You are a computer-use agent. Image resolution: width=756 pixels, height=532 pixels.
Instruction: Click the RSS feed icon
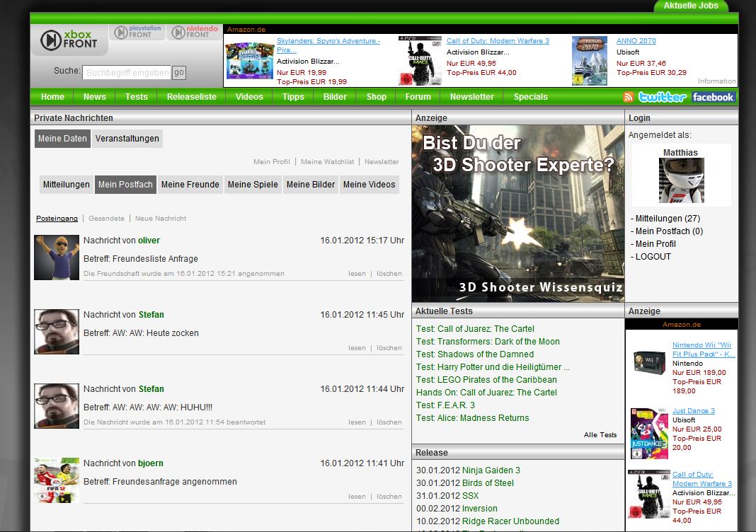tap(628, 97)
